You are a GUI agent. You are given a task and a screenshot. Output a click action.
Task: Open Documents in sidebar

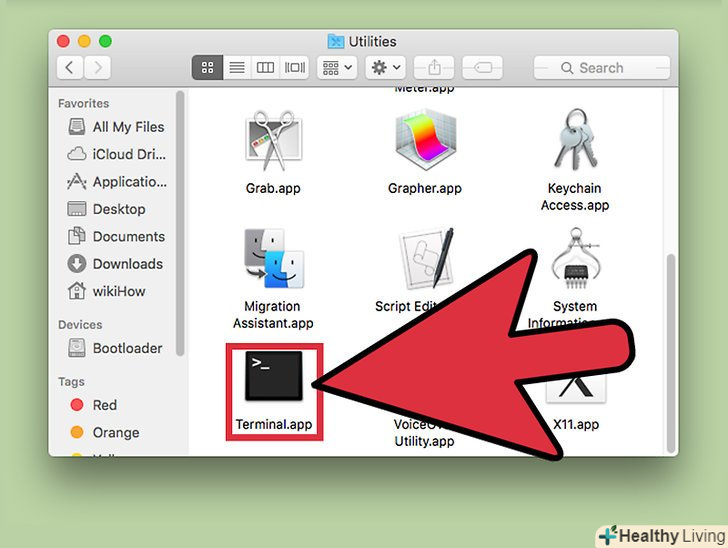[x=116, y=236]
